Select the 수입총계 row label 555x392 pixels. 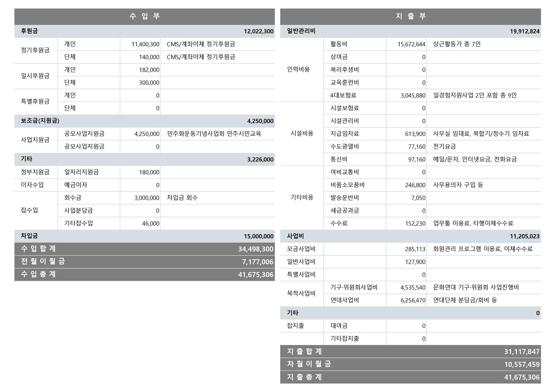click(x=38, y=274)
